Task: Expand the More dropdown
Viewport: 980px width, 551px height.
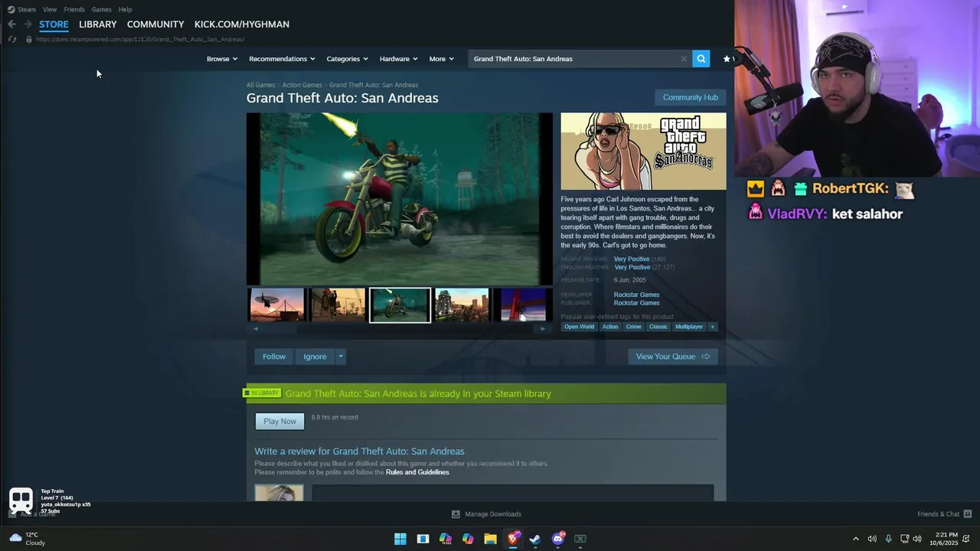Action: 442,59
